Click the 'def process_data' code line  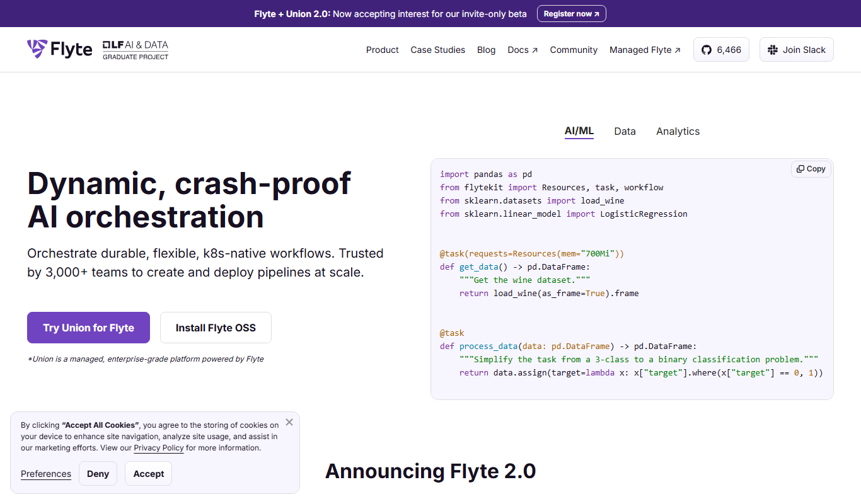[x=569, y=346]
